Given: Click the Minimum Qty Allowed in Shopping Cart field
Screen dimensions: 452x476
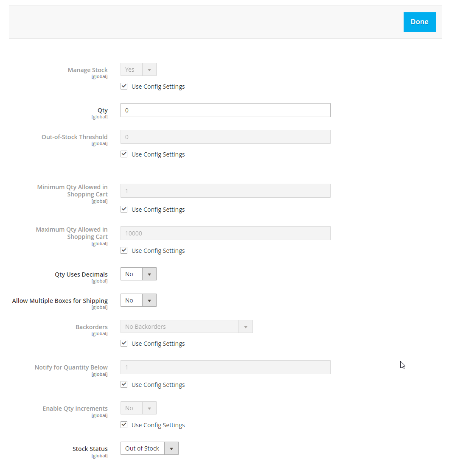Looking at the screenshot, I should (x=225, y=190).
